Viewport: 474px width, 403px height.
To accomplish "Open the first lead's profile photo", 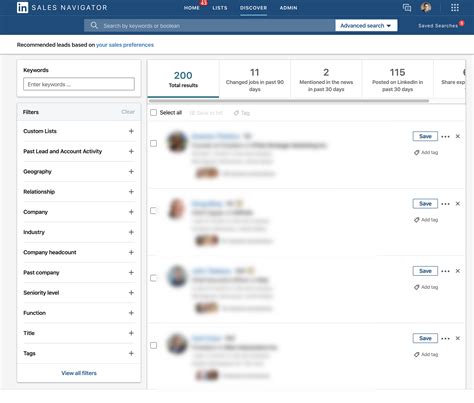I will (x=177, y=142).
